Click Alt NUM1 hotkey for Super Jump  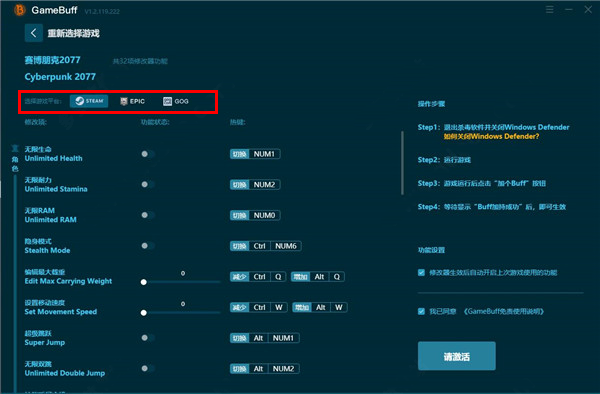pyautogui.click(x=265, y=338)
